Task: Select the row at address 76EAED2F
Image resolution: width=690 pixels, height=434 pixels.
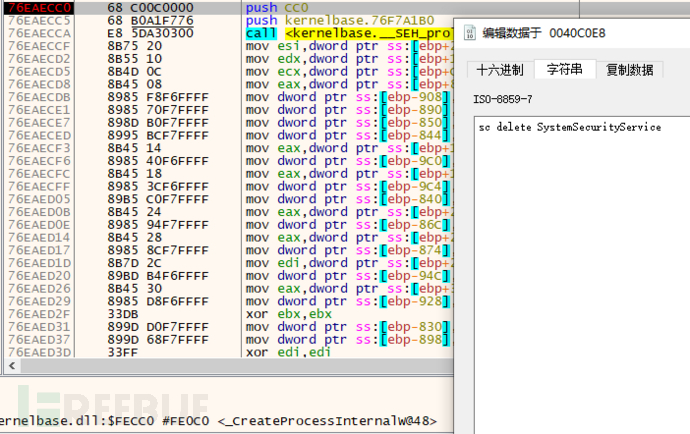Action: 38,314
